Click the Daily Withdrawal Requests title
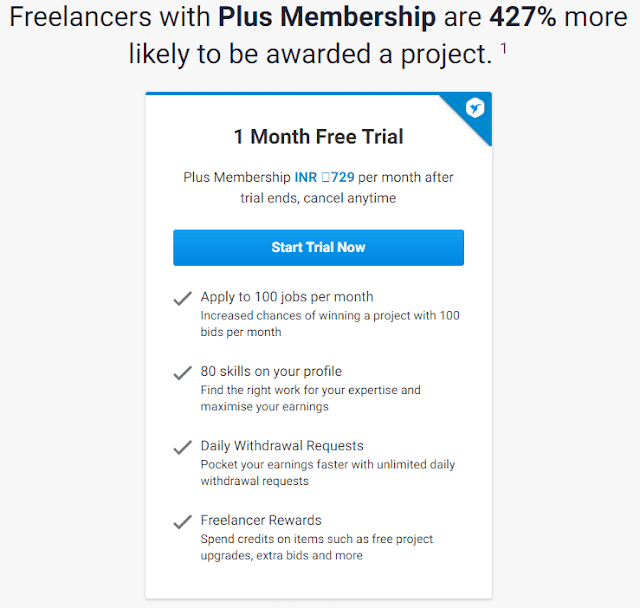Image resolution: width=640 pixels, height=608 pixels. [282, 446]
